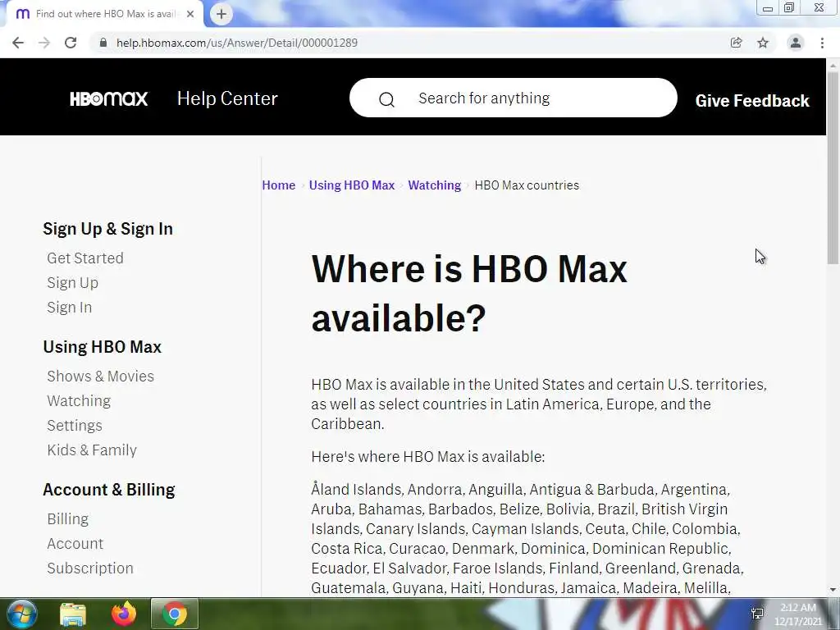Click 'Here's where HBO Max is available:' text
Viewport: 840px width, 630px height.
(427, 457)
